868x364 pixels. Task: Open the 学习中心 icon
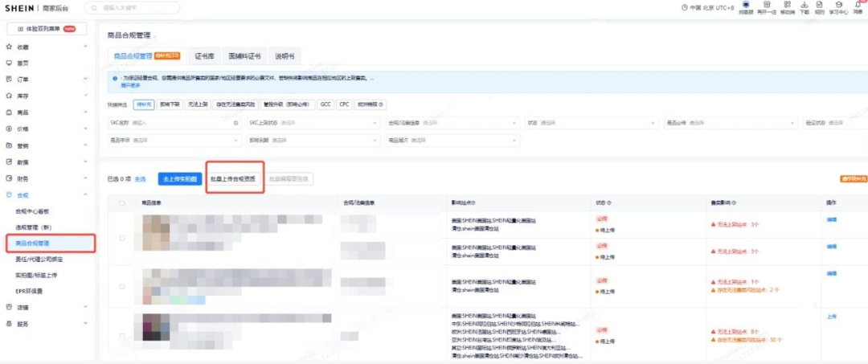click(838, 5)
